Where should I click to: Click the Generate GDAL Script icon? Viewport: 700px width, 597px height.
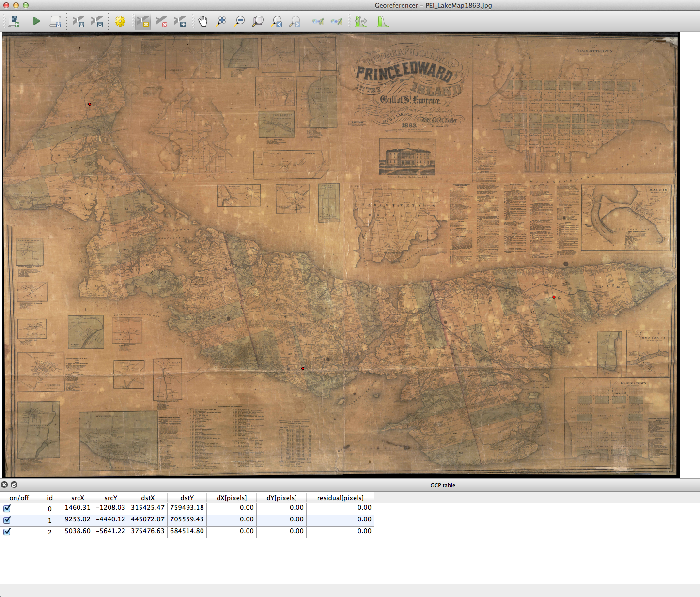pos(56,21)
